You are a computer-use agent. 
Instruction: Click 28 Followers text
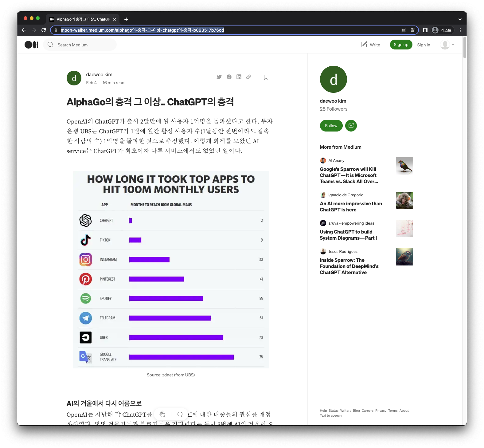pos(334,109)
